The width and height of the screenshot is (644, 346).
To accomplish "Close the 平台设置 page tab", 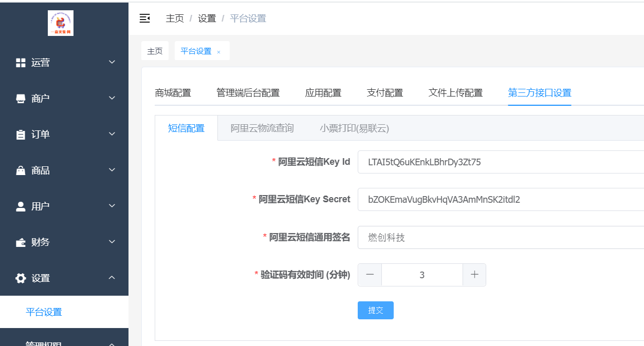I will click(x=218, y=52).
